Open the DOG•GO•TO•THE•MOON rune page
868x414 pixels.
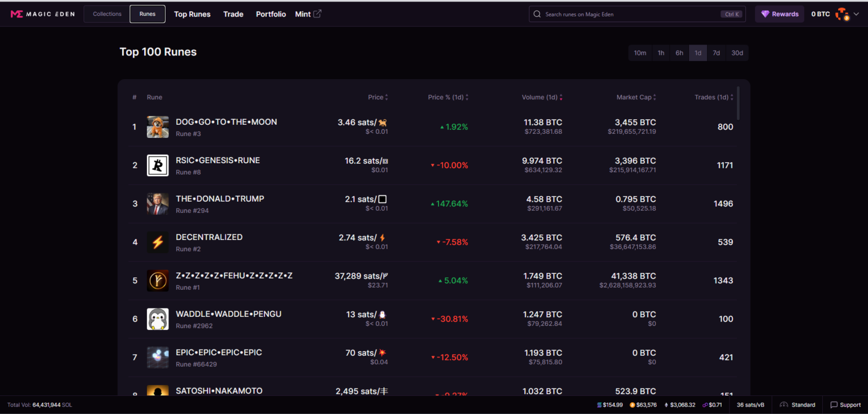coord(226,121)
